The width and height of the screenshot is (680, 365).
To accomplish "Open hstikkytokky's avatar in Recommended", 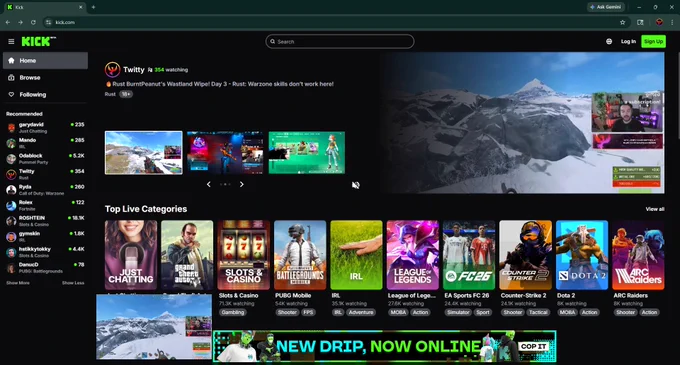I will click(x=11, y=252).
